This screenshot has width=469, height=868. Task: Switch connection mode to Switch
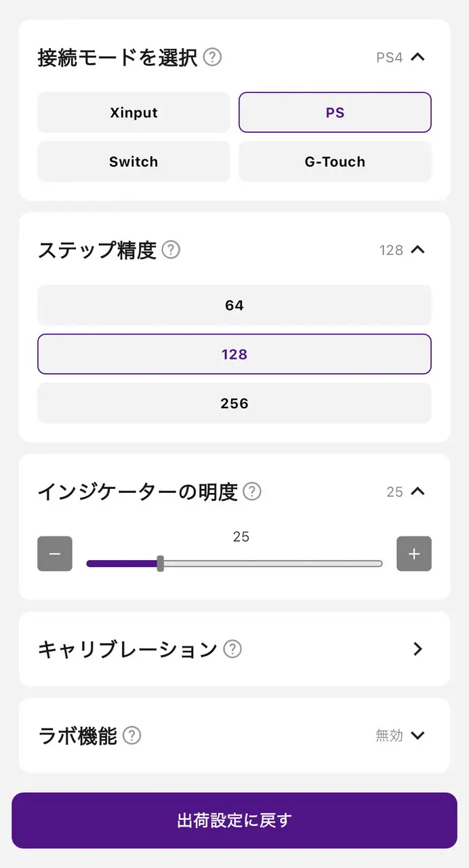point(134,161)
